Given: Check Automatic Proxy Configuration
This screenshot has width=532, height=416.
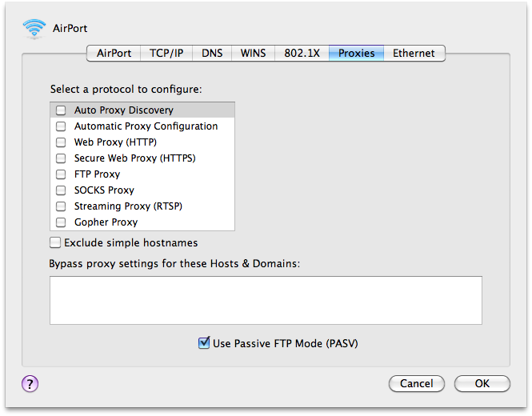Looking at the screenshot, I should pyautogui.click(x=61, y=126).
